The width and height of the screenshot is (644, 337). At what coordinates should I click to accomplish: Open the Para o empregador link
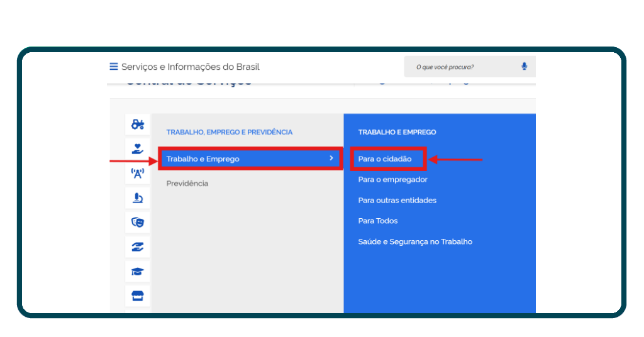click(392, 180)
